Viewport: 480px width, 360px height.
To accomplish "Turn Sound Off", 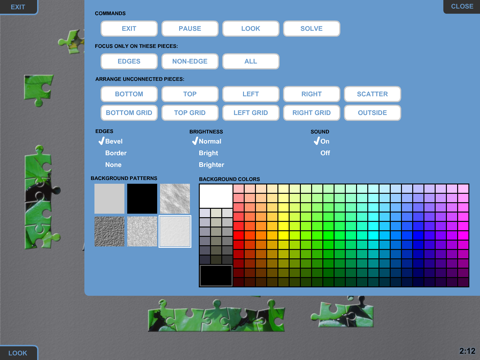I will (x=325, y=153).
